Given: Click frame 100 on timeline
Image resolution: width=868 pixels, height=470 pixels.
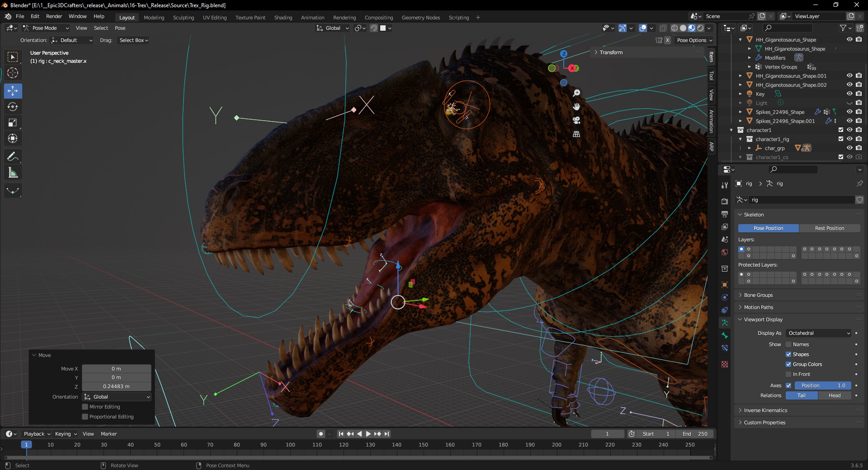Looking at the screenshot, I should 290,445.
